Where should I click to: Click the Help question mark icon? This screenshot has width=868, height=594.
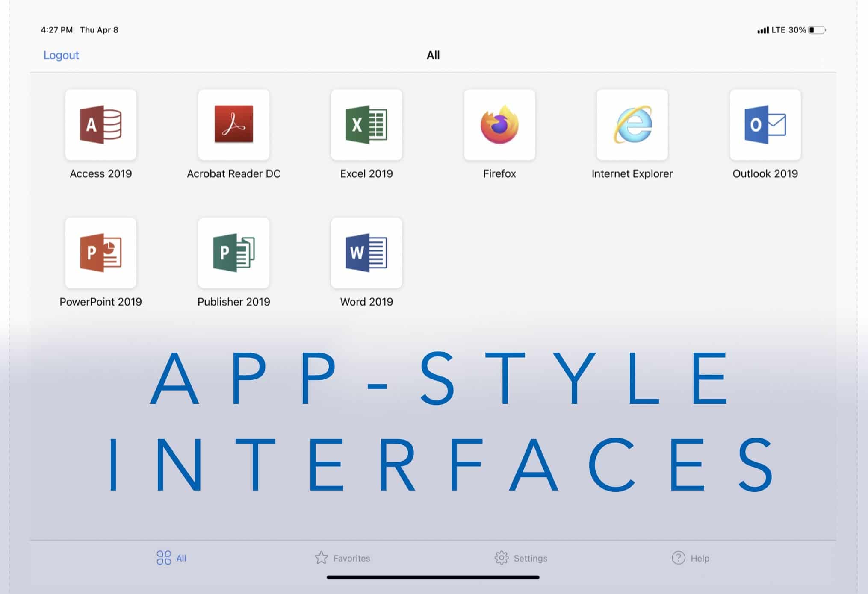tap(678, 558)
